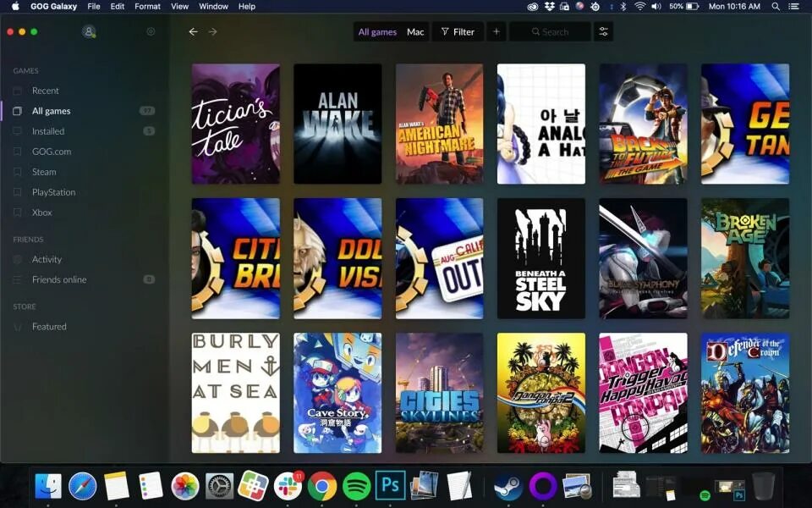
Task: Open the Burly Men at Sea cover
Action: [x=236, y=393]
